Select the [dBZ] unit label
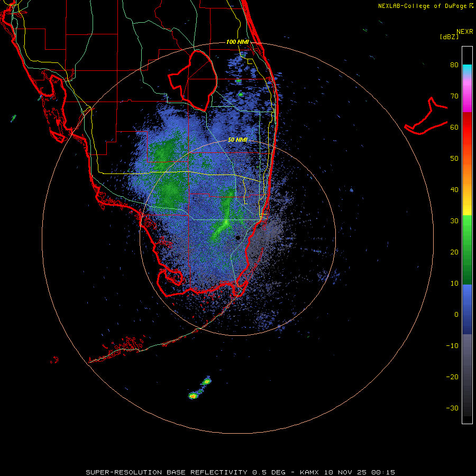 (x=449, y=36)
